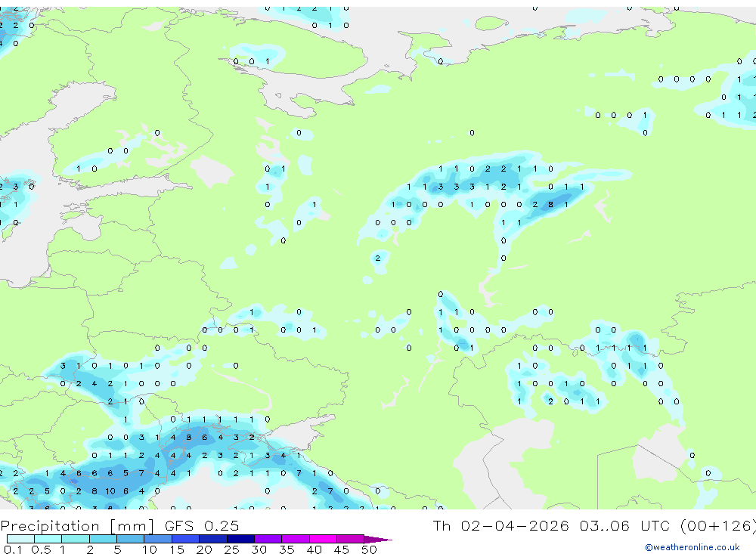Click the '0.1' legend scale label
756x554 pixels.
point(13,549)
